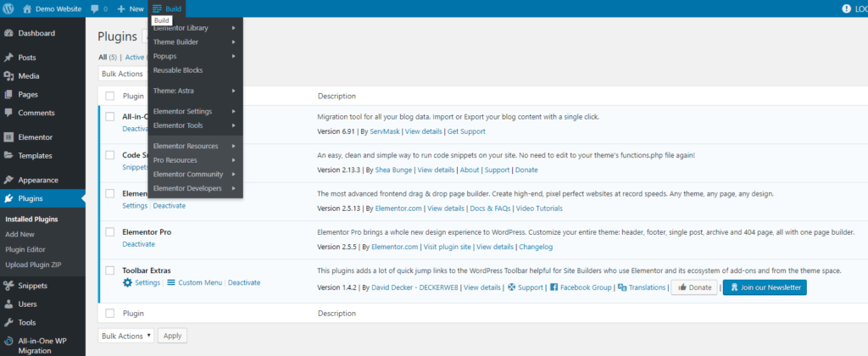The image size is (868, 356).
Task: Click the Custom Menu hamburger icon
Action: [171, 282]
